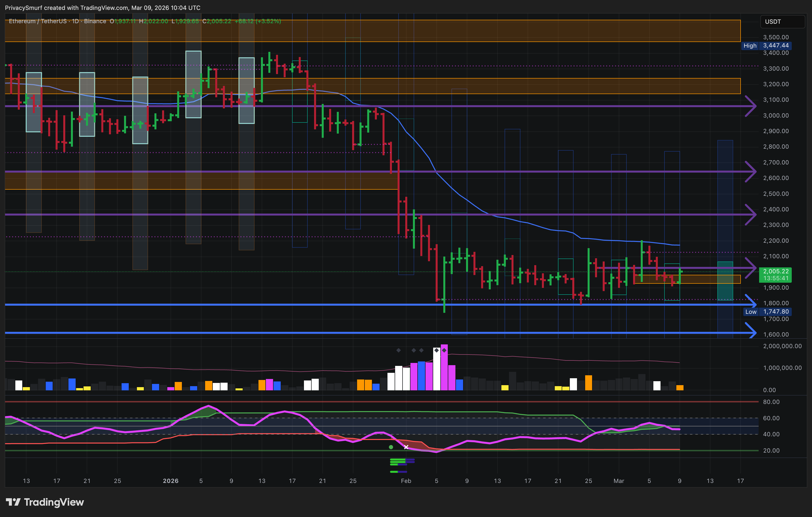This screenshot has height=517, width=812.
Task: Click the white X marker on RSI line
Action: coord(406,447)
